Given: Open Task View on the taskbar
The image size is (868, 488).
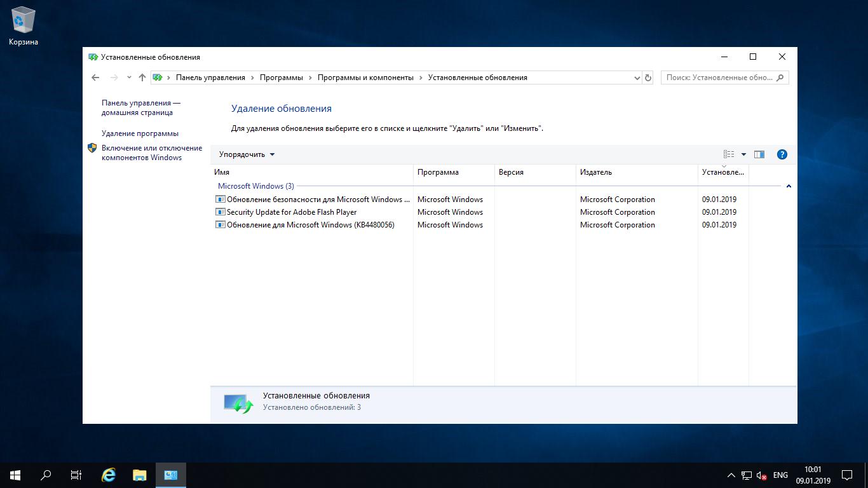Looking at the screenshot, I should point(76,475).
